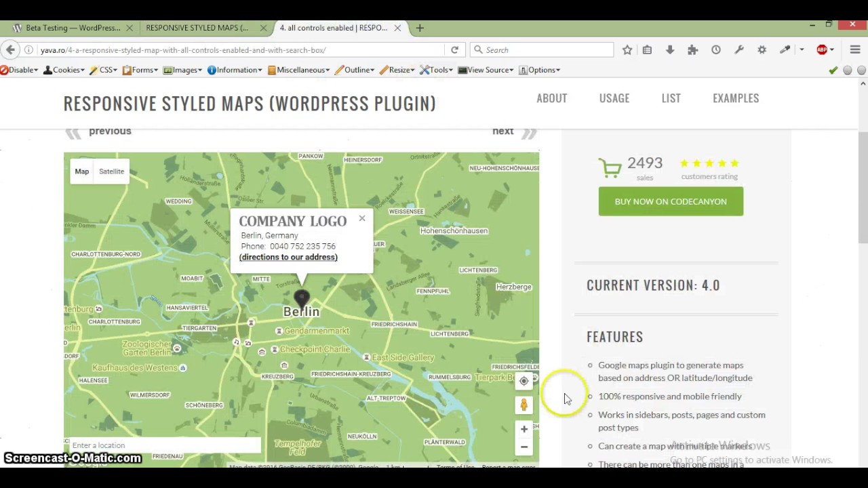This screenshot has height=488, width=868.
Task: Open the View Source toolbar dropdown
Action: pyautogui.click(x=486, y=70)
